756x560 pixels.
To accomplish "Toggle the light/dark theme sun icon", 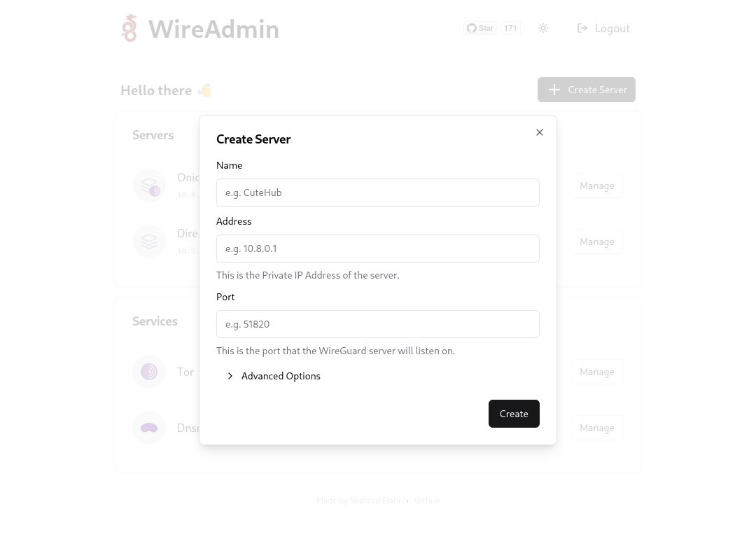I will click(543, 28).
